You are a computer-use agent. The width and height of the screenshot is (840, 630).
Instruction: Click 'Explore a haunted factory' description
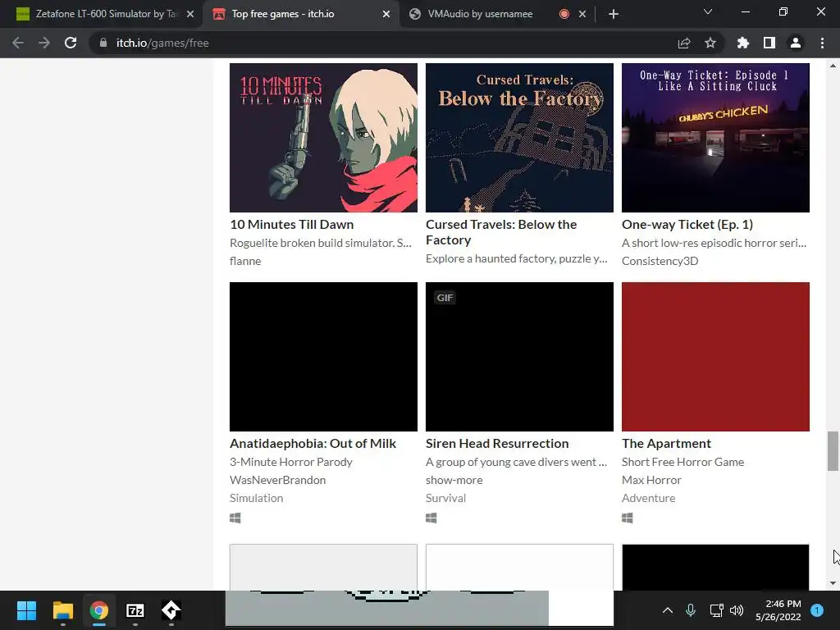517,258
